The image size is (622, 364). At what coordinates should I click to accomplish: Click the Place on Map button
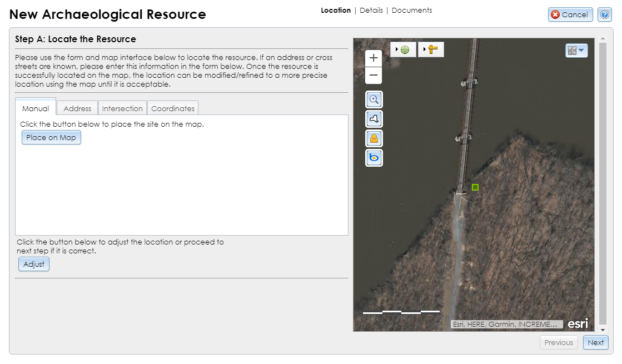pos(51,137)
